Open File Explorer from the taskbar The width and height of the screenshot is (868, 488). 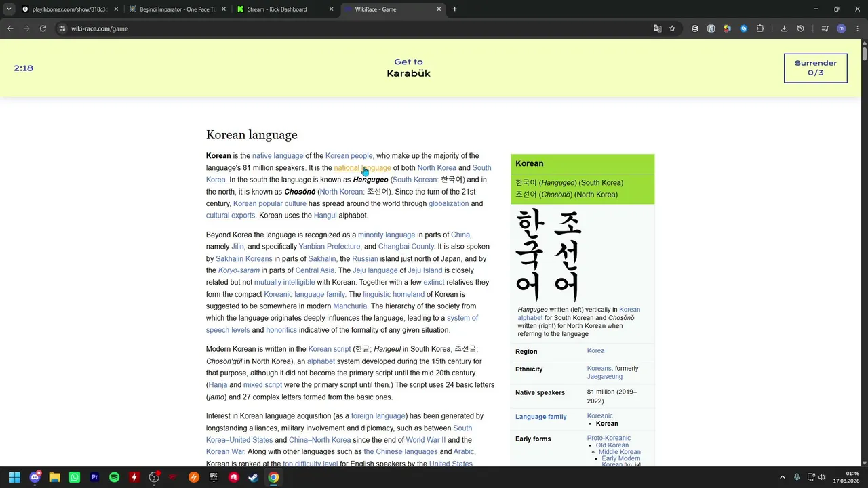pos(54,477)
